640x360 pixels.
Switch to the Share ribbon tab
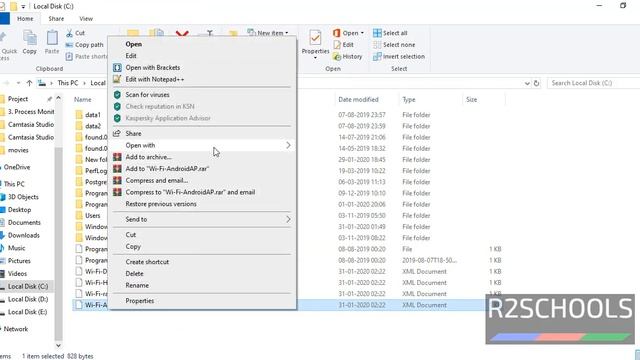click(x=56, y=19)
